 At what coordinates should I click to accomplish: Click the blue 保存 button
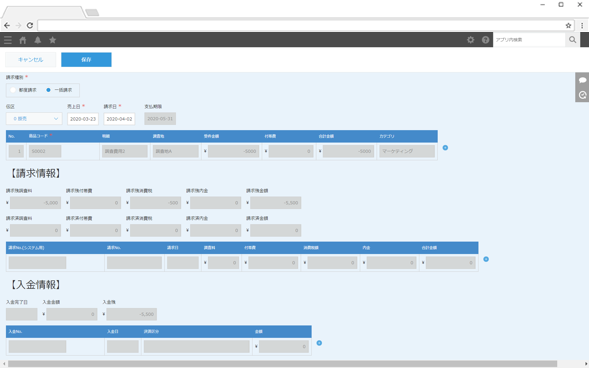pos(86,60)
